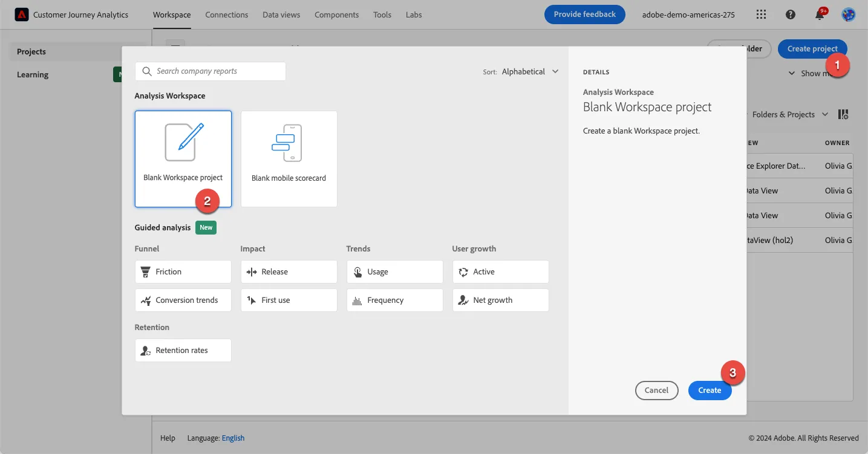
Task: Click the English language link
Action: click(x=233, y=438)
